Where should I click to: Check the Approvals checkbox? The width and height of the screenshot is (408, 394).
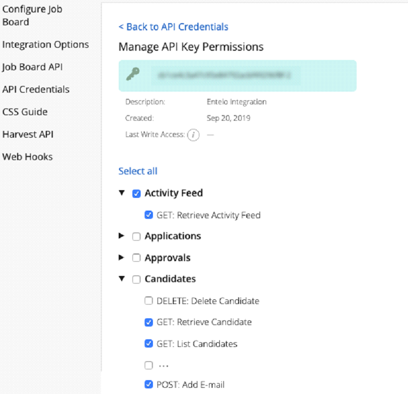coord(136,258)
